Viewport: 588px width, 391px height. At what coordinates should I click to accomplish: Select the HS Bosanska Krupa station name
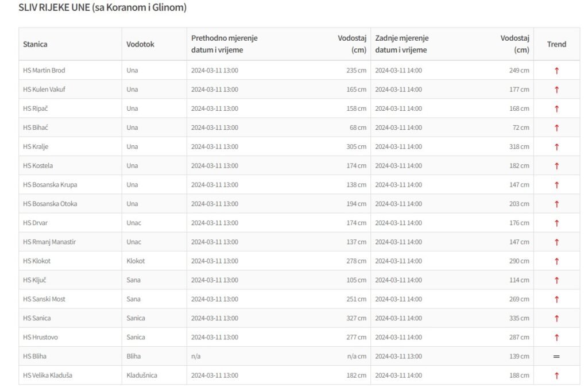pyautogui.click(x=50, y=185)
